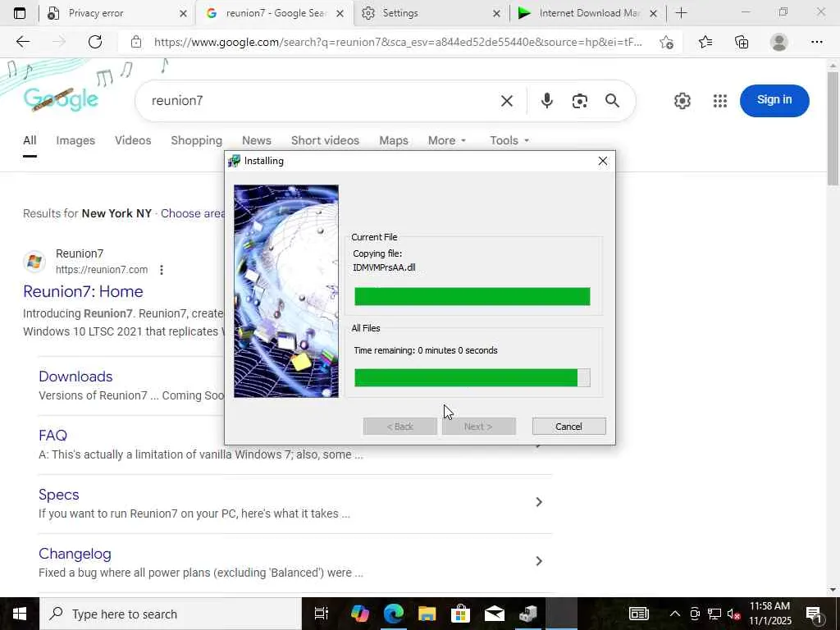Open File Explorer from taskbar
840x630 pixels.
427,614
